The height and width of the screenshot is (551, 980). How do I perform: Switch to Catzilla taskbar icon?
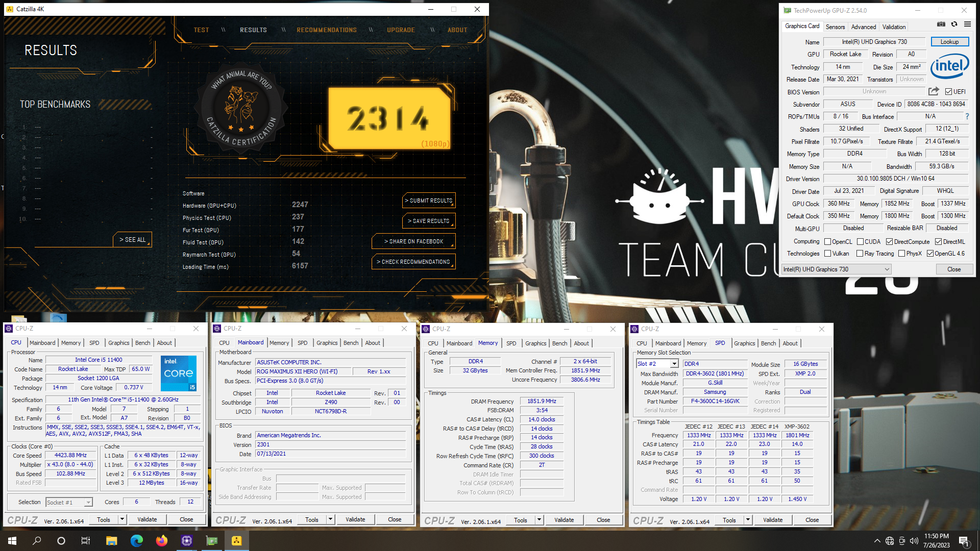[236, 541]
